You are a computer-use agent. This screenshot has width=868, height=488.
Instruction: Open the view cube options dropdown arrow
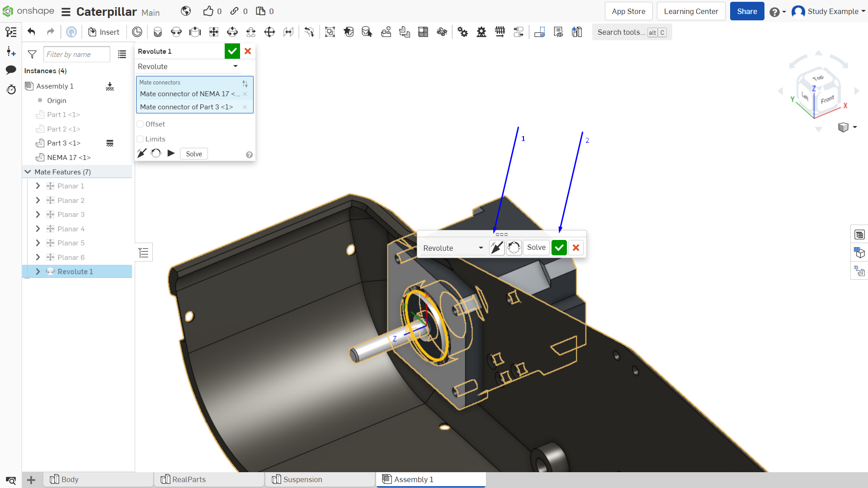coord(855,127)
